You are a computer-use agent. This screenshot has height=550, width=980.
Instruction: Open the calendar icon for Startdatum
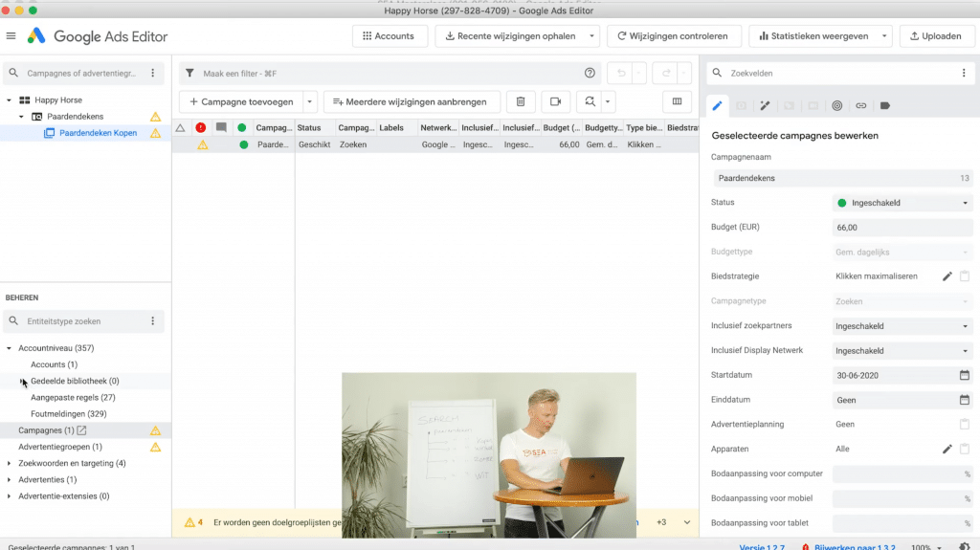pyautogui.click(x=964, y=375)
